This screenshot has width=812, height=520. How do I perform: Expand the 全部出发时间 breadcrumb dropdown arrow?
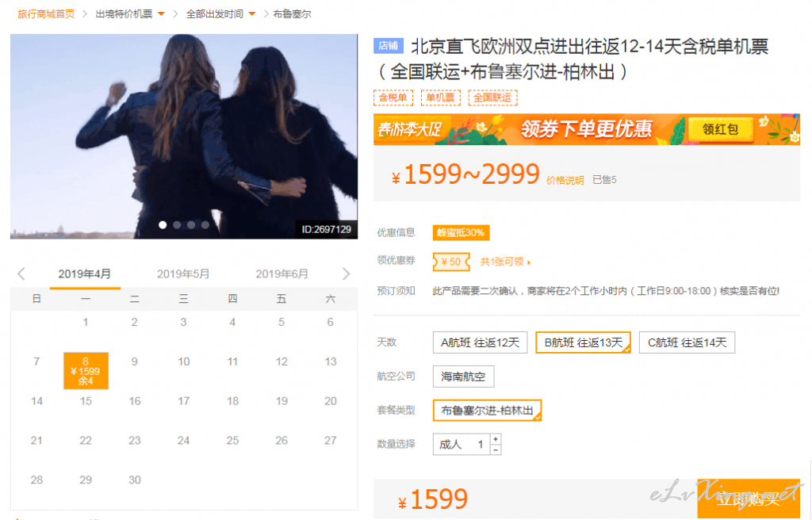point(251,14)
